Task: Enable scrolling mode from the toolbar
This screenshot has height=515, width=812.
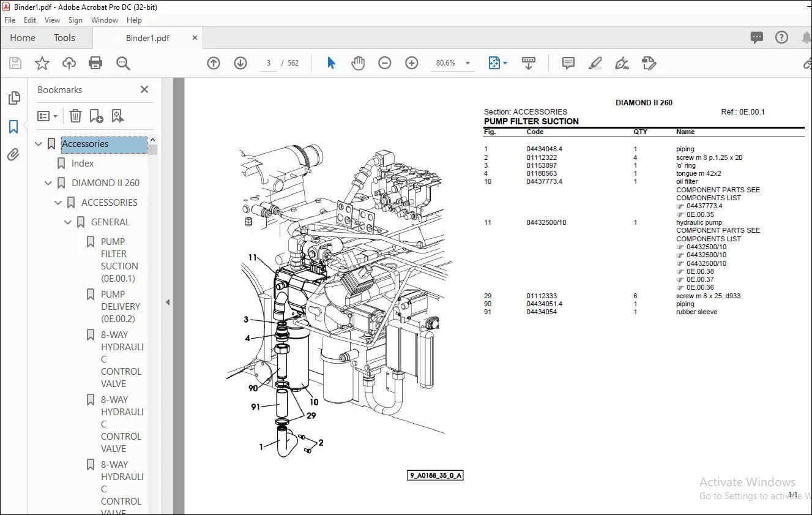Action: click(x=529, y=63)
